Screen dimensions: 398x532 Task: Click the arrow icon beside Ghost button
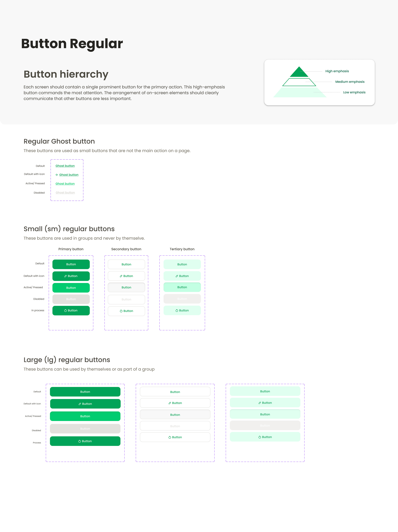(x=56, y=175)
